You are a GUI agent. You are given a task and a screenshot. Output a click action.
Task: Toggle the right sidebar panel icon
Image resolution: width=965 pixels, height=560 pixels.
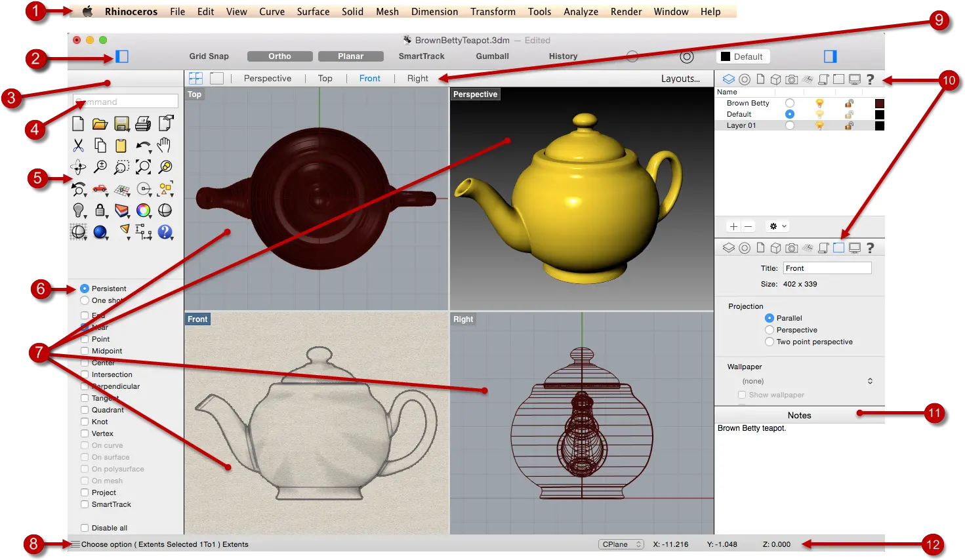(831, 56)
